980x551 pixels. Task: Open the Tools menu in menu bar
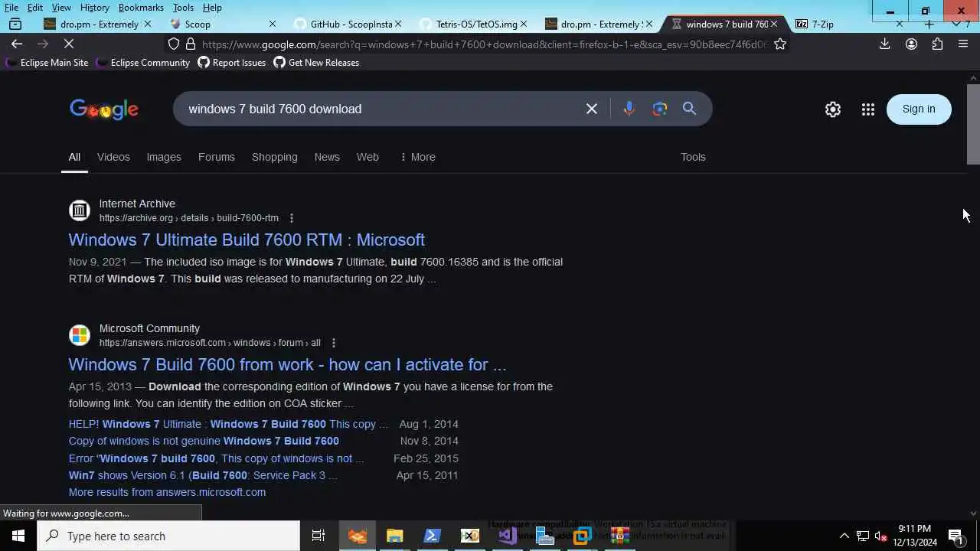pos(183,8)
